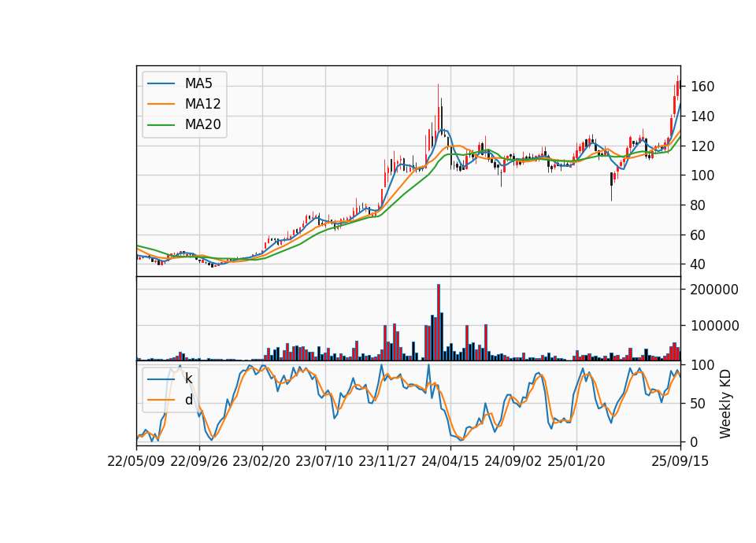Click the tallest volume bar near 200000
This screenshot has width=756, height=543.
click(x=439, y=323)
